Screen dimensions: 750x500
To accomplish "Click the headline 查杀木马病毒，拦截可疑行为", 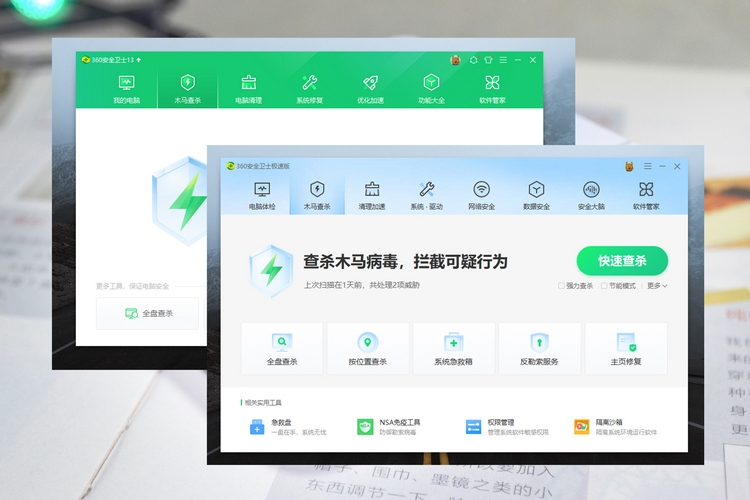I will click(405, 262).
